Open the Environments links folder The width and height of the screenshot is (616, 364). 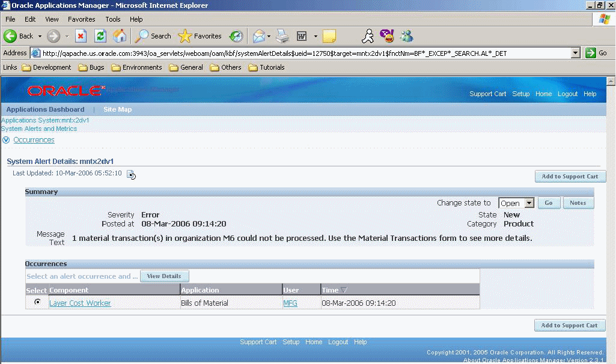click(136, 67)
